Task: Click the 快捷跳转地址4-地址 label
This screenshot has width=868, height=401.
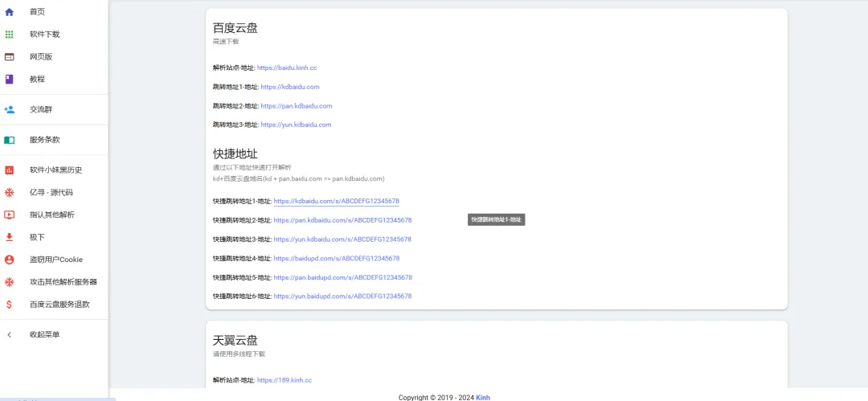Action: (242, 258)
